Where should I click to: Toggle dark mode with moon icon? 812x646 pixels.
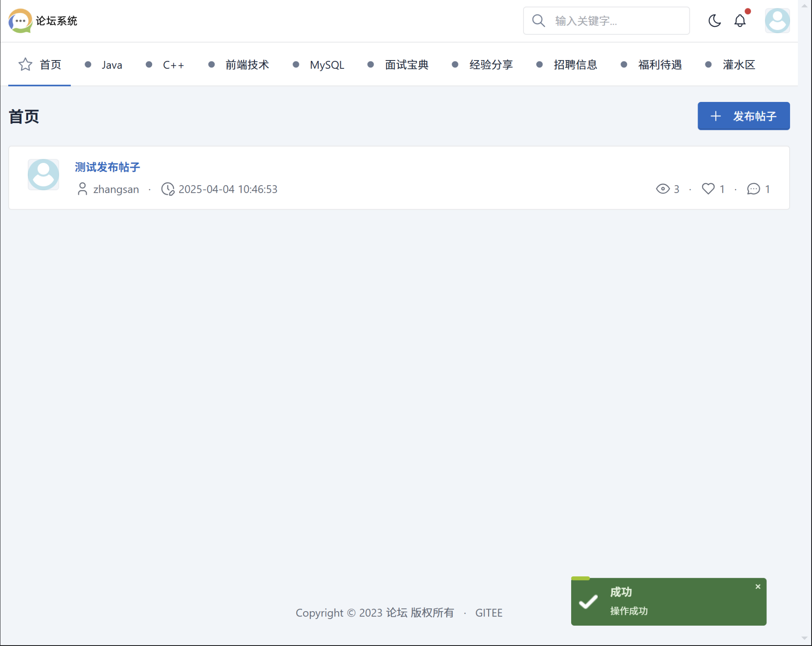click(714, 21)
